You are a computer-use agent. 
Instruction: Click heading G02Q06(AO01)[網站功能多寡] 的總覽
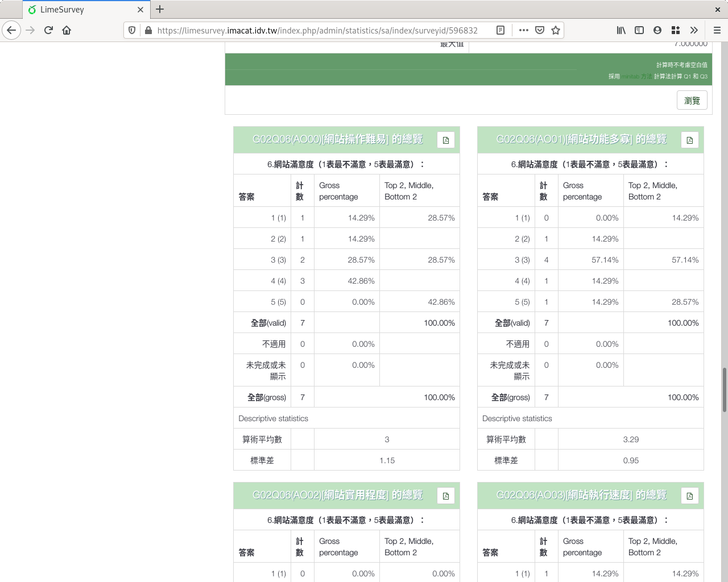pos(582,139)
